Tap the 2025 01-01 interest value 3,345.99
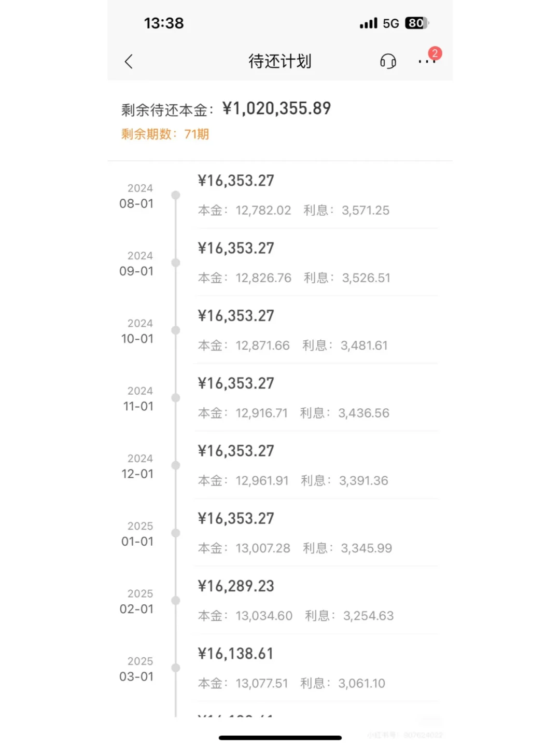Viewport: 560px width, 747px height. coord(366,548)
